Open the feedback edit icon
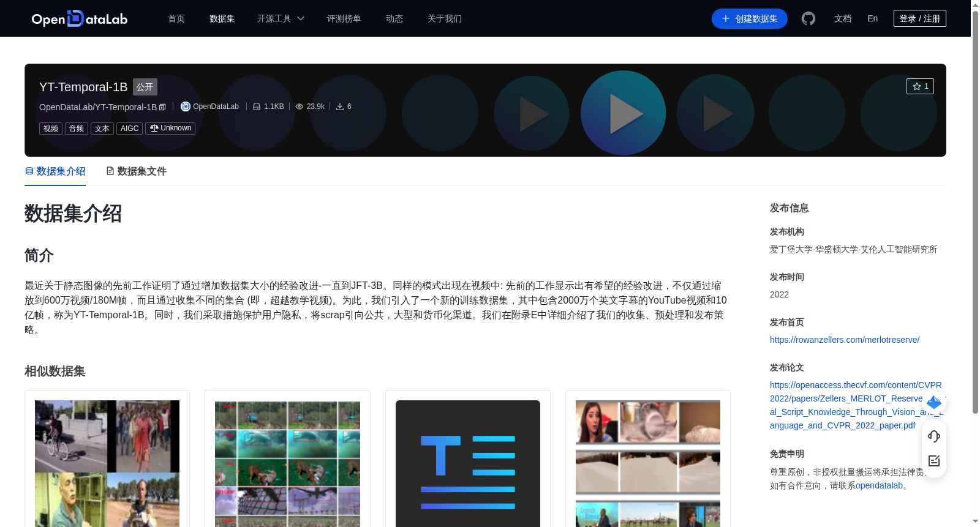Image resolution: width=980 pixels, height=527 pixels. tap(934, 461)
